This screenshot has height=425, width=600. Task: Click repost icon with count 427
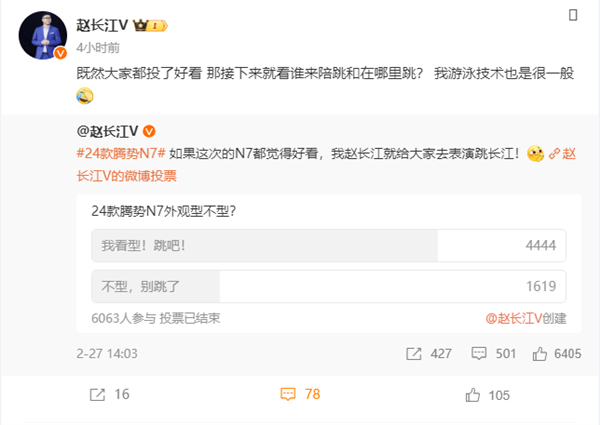click(413, 354)
